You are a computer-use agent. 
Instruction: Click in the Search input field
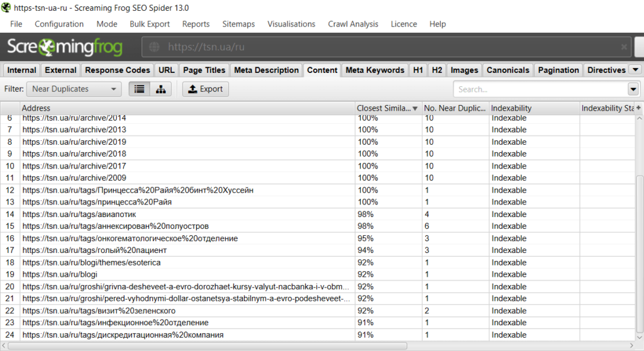(x=540, y=89)
